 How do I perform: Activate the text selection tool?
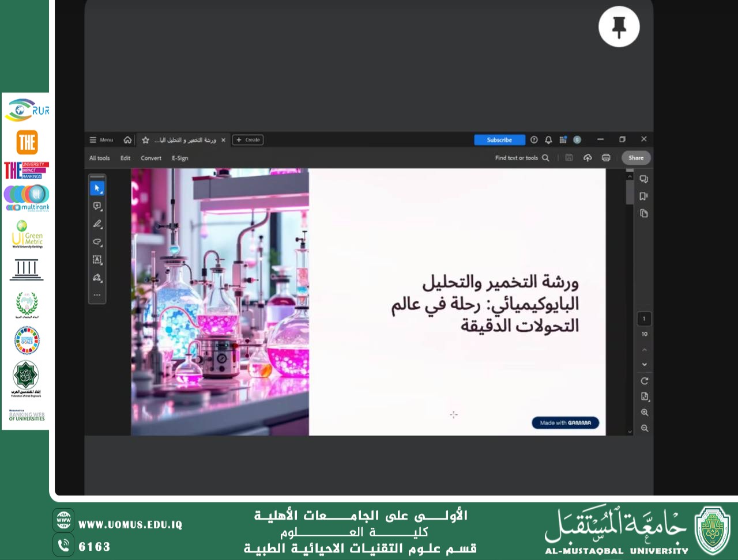(97, 260)
